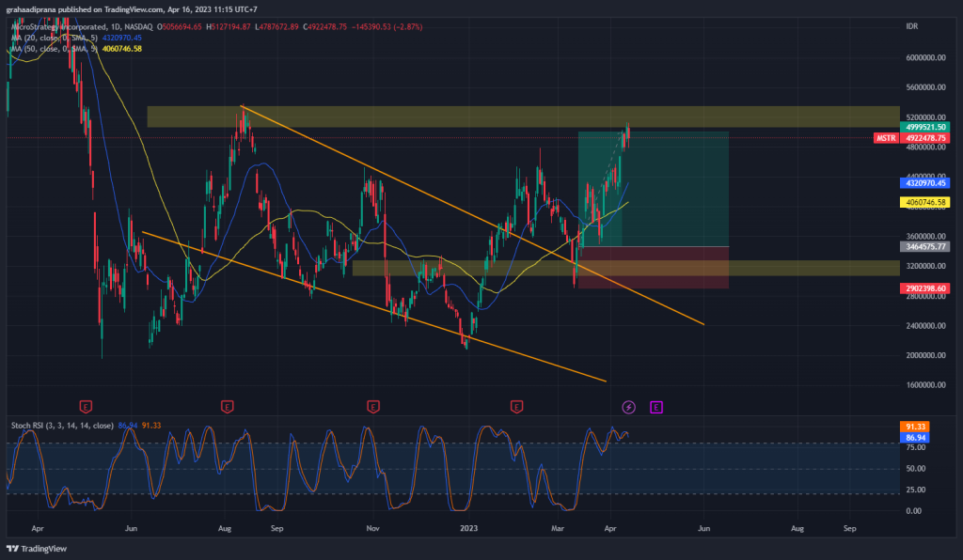The width and height of the screenshot is (963, 560).
Task: Open the August 2022 red earnings marker
Action: click(x=228, y=407)
